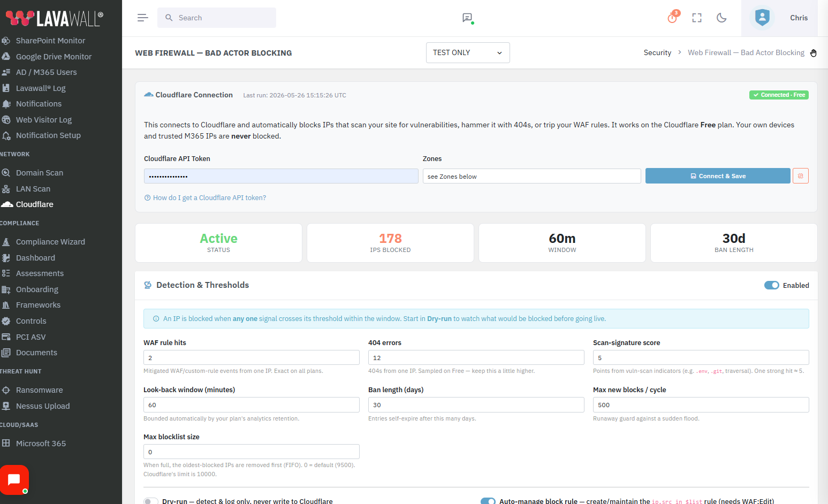Open Notifications in the sidebar
Screen dimensions: 828x504
tap(39, 104)
